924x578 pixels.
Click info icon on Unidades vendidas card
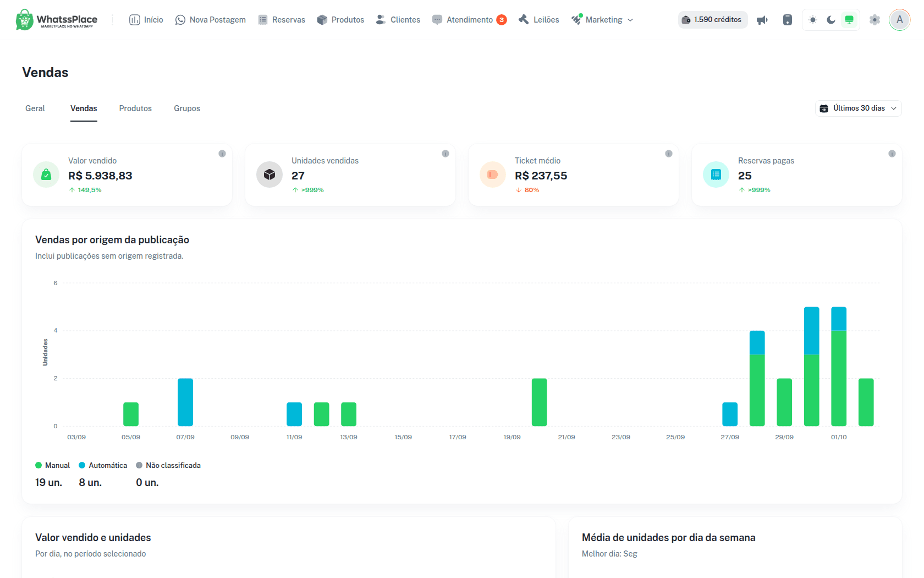[446, 154]
